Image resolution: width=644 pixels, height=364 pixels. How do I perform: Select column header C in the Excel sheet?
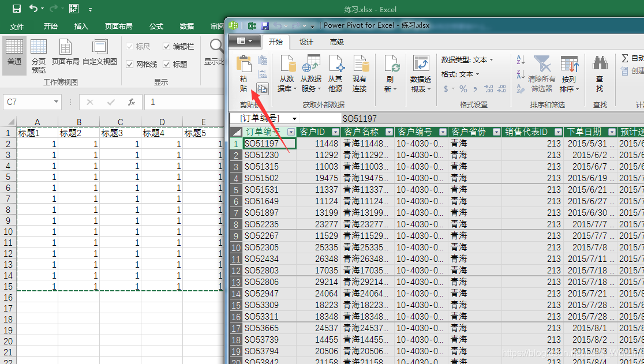pyautogui.click(x=121, y=122)
